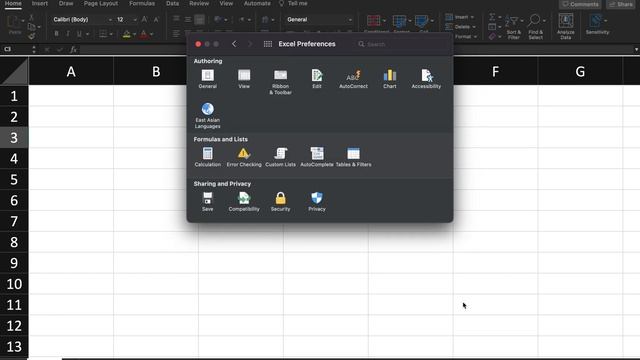
Task: Click the Cut scissors icon
Action: point(31,18)
